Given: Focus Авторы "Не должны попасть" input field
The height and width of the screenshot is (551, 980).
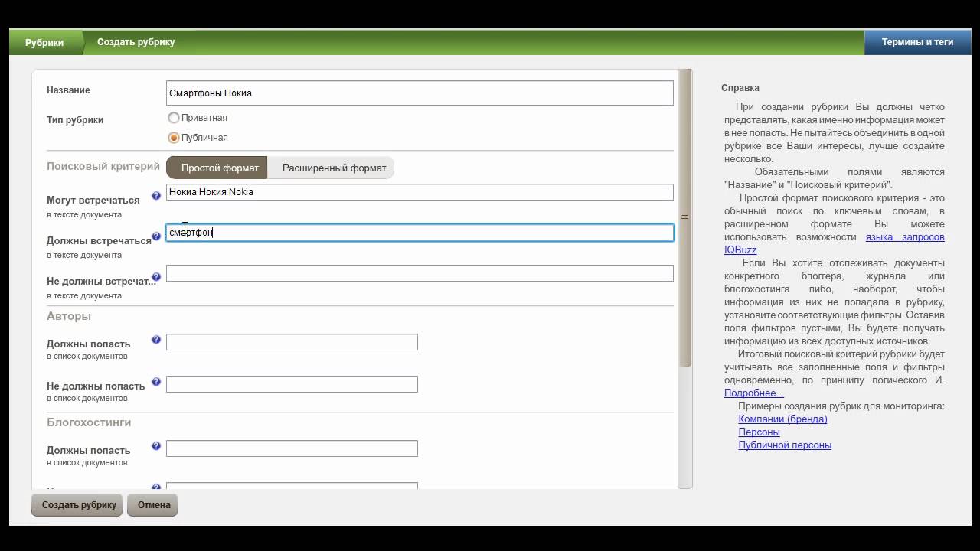Looking at the screenshot, I should coord(292,384).
